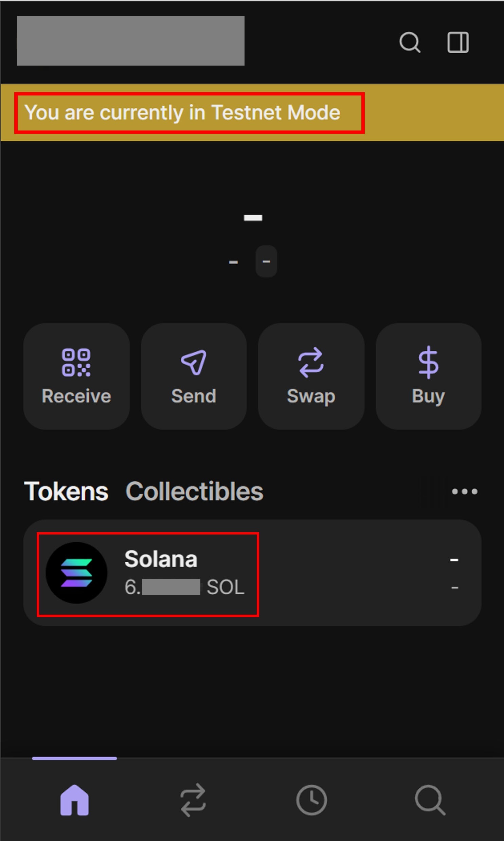Open the Solana token row

coord(252,573)
